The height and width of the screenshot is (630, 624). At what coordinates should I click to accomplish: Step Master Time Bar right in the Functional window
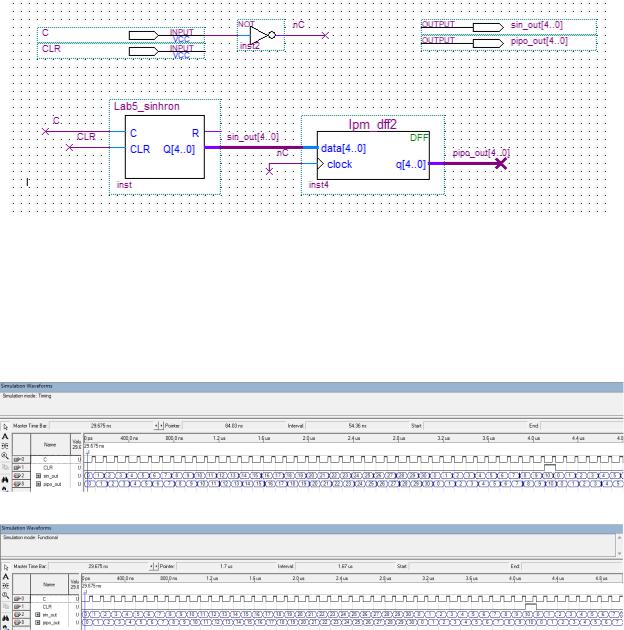tap(156, 566)
